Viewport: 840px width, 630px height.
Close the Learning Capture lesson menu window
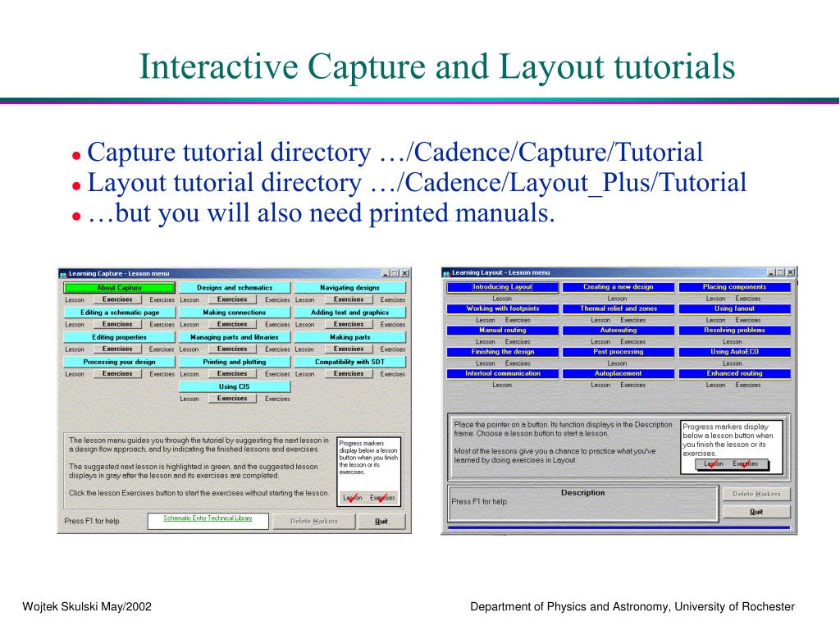(405, 273)
